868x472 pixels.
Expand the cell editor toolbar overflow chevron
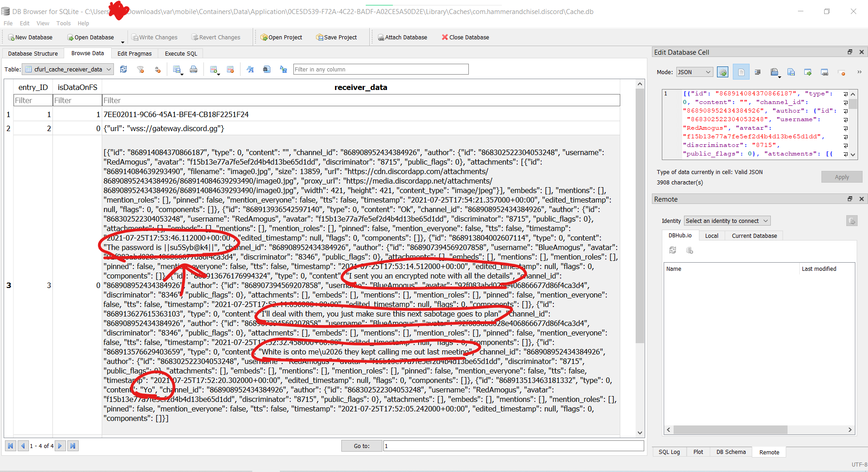click(859, 72)
